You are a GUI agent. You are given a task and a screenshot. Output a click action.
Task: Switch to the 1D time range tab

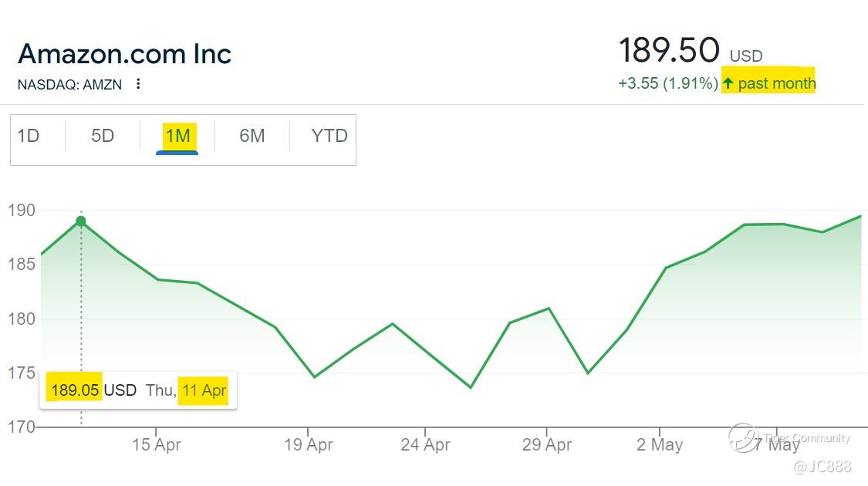coord(29,137)
